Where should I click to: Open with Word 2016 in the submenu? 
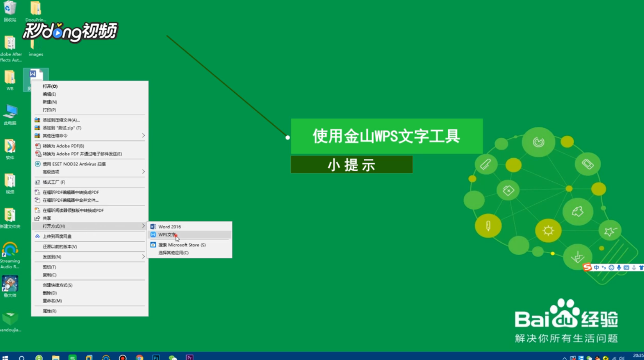(189, 227)
